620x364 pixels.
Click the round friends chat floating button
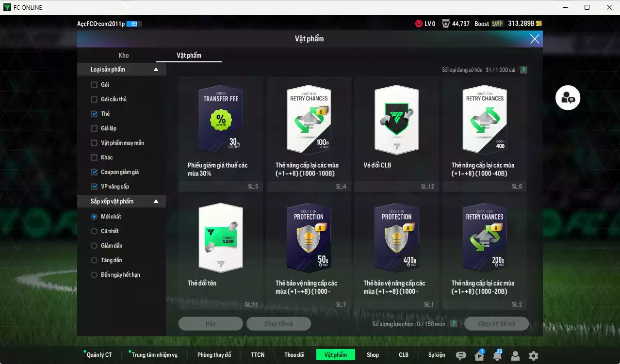click(x=568, y=98)
